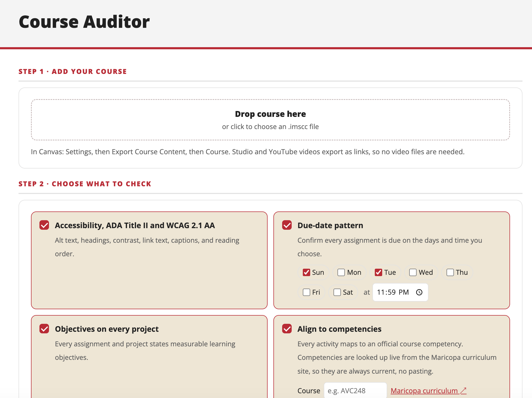Click the Sat day label
Screen dimensions: 532x398
(348, 292)
